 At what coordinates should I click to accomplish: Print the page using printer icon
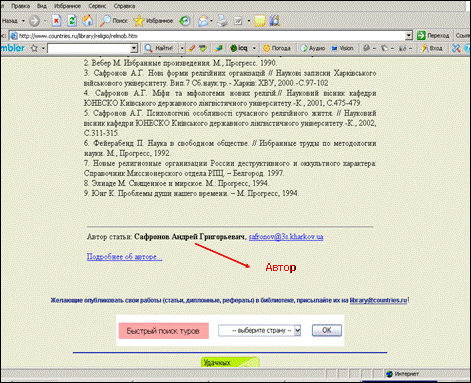coord(222,21)
